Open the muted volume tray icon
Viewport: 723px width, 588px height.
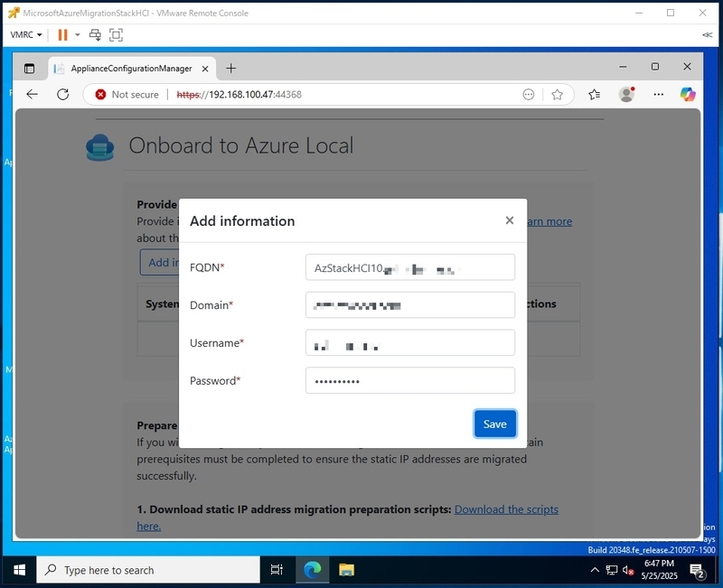pyautogui.click(x=627, y=571)
